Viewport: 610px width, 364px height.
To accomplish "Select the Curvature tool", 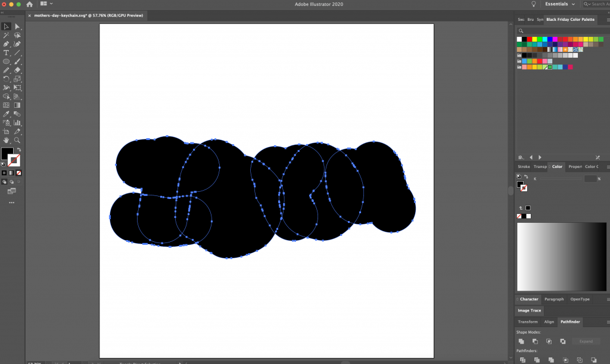I will pyautogui.click(x=17, y=44).
